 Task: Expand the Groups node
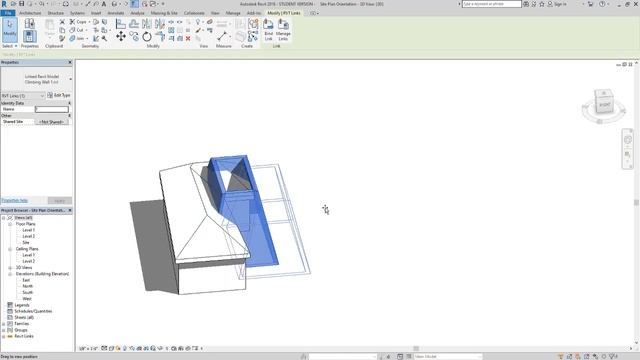tap(4, 330)
